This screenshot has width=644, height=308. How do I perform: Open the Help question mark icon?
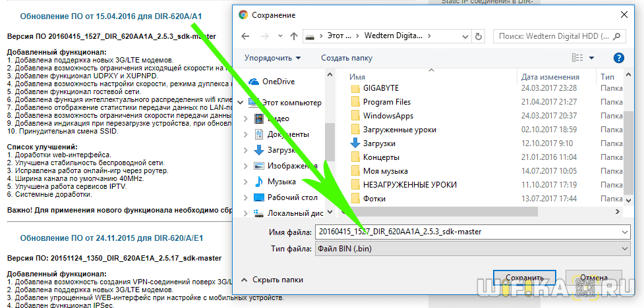618,58
